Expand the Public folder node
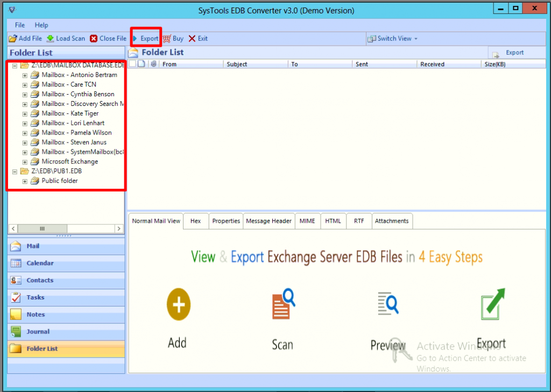 (25, 181)
